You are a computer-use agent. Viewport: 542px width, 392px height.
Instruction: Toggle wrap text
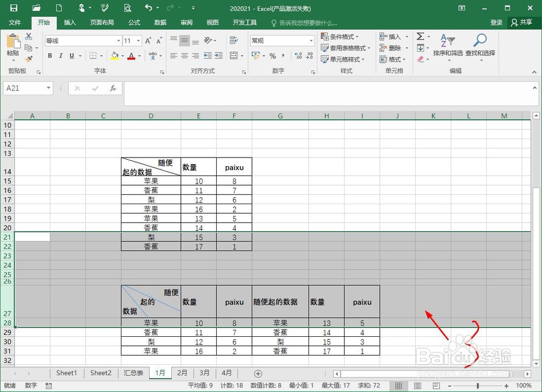pyautogui.click(x=234, y=41)
